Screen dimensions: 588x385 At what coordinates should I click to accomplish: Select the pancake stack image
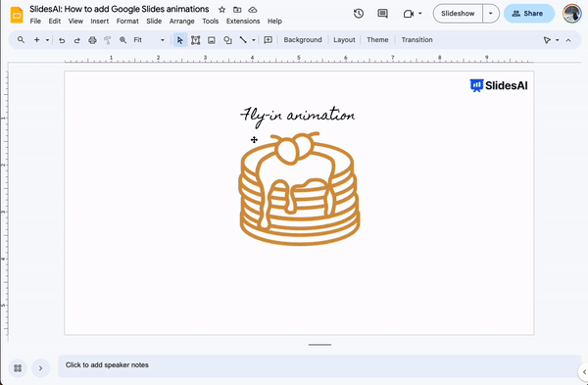[299, 188]
